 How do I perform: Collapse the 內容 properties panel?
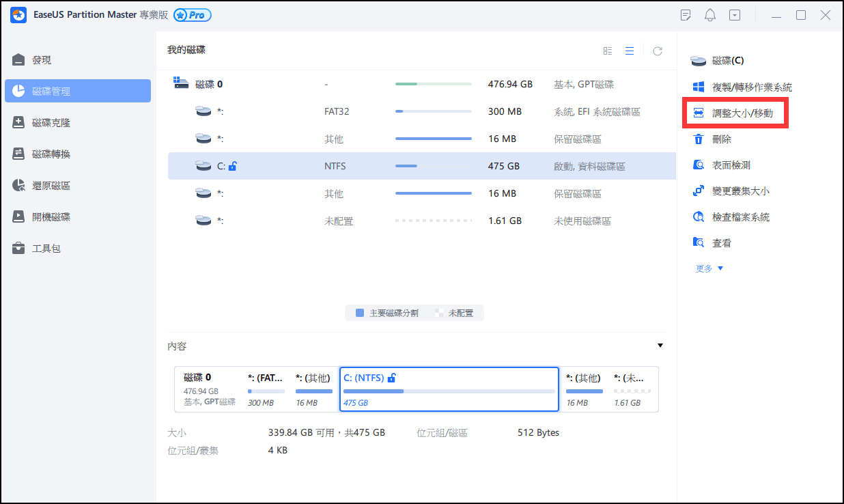tap(660, 346)
